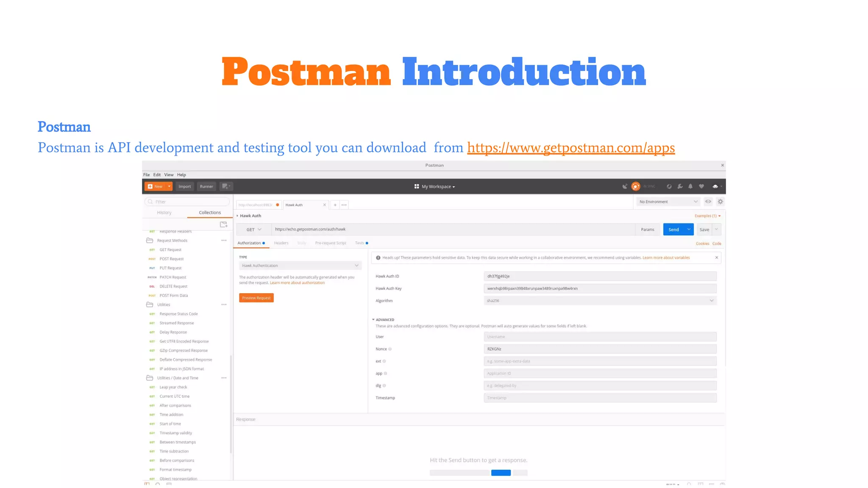Click the Save button

[x=704, y=230]
